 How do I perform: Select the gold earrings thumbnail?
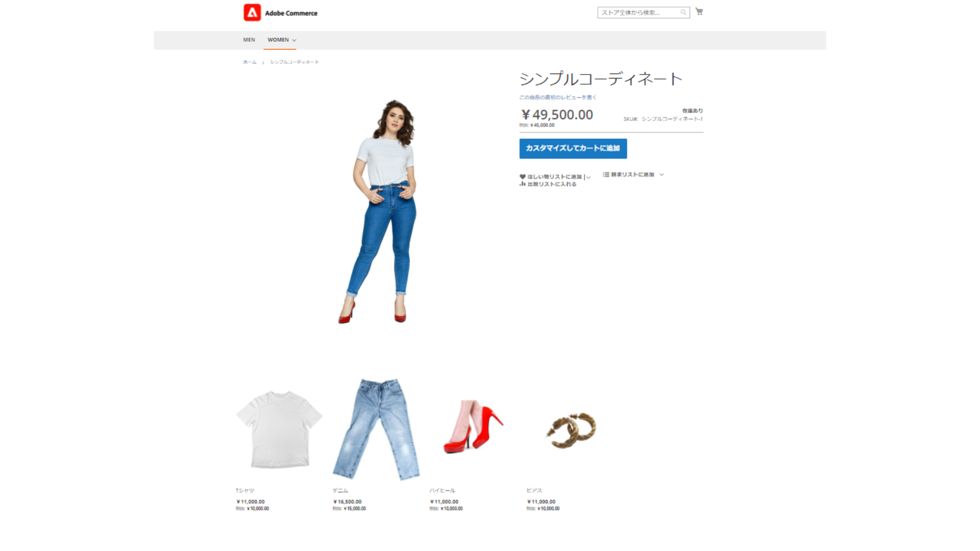[571, 430]
